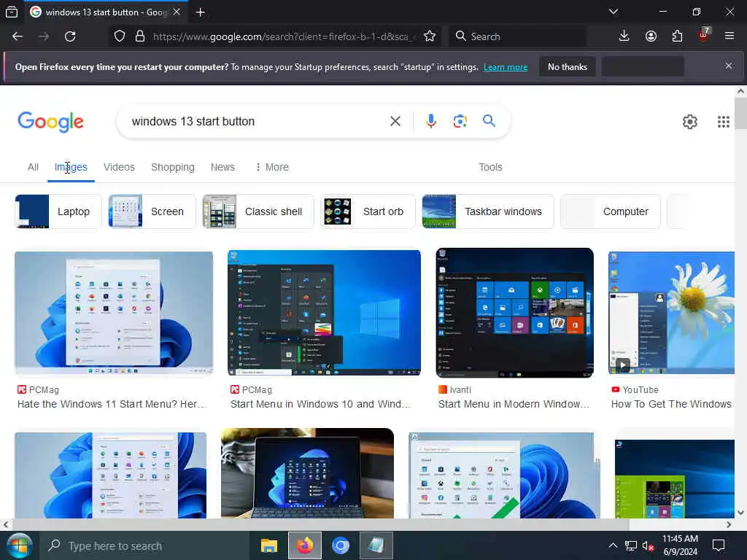Viewport: 747px width, 560px height.
Task: Open the extensions puzzle icon
Action: pos(677,36)
